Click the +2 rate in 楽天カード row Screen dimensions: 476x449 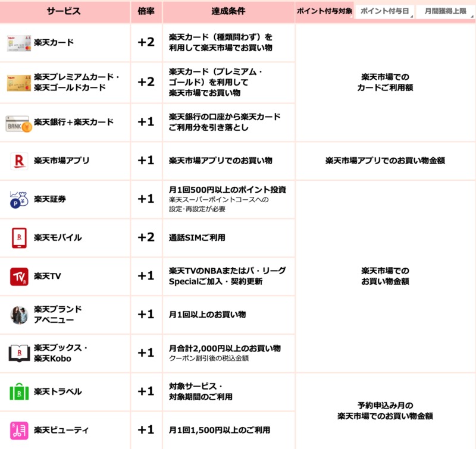tap(146, 42)
